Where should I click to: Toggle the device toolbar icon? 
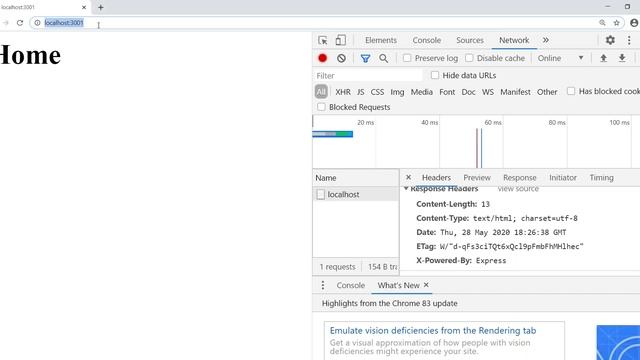(x=340, y=40)
